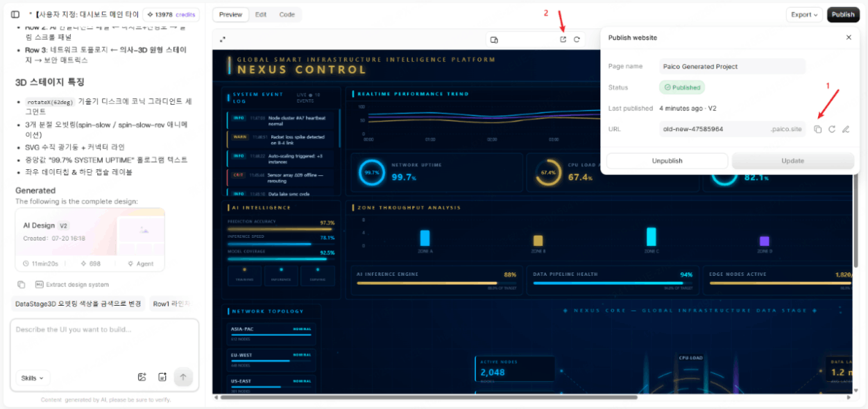Viewport: 868px width, 409px height.
Task: Click the 698 credits value on card
Action: [91, 263]
